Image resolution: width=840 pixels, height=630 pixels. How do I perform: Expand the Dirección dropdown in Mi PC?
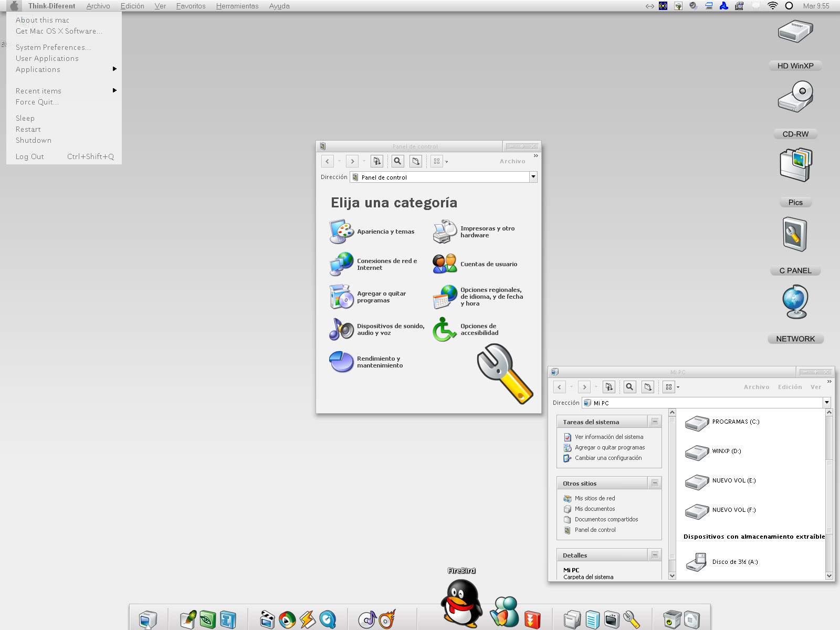tap(827, 403)
